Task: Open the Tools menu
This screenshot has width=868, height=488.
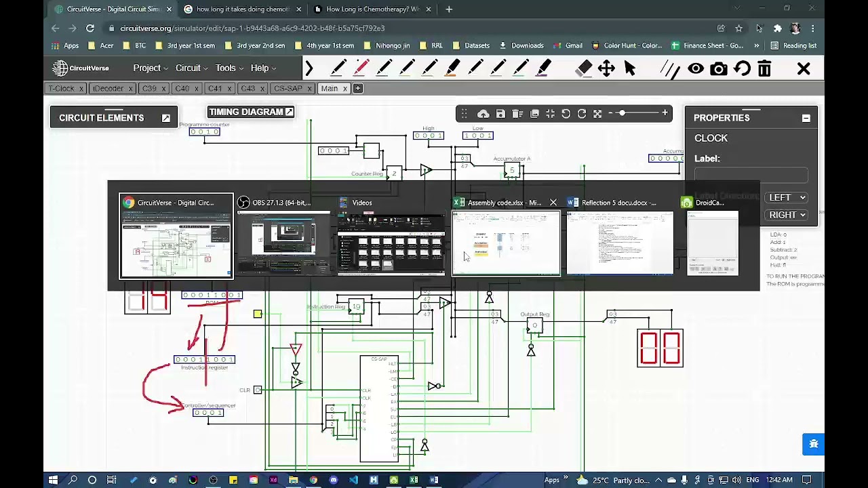Action: tap(229, 68)
